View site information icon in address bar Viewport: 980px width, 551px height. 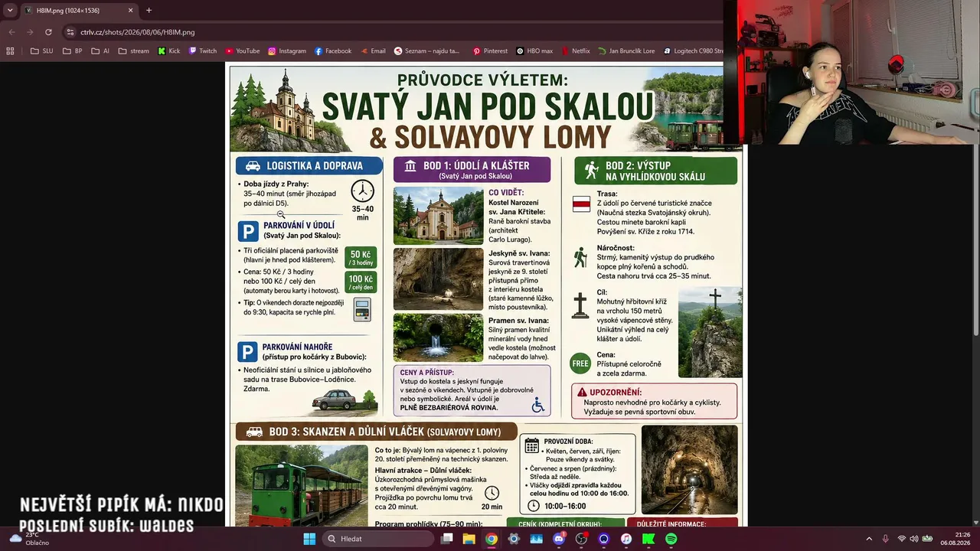click(70, 32)
